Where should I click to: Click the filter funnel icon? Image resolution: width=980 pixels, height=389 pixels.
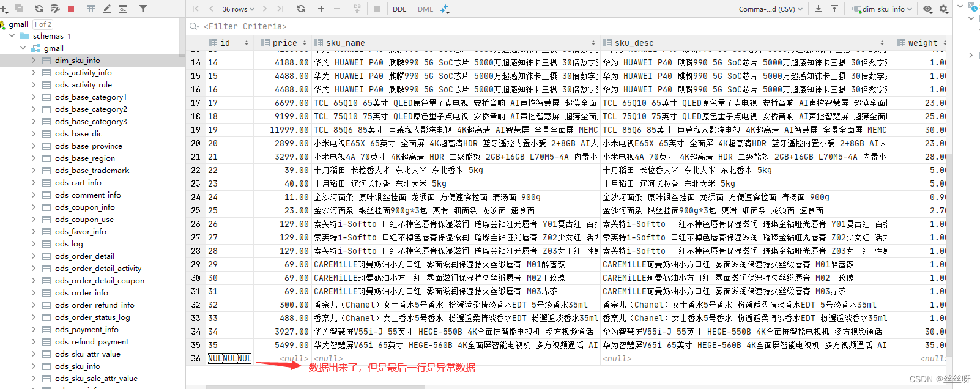[x=143, y=9]
